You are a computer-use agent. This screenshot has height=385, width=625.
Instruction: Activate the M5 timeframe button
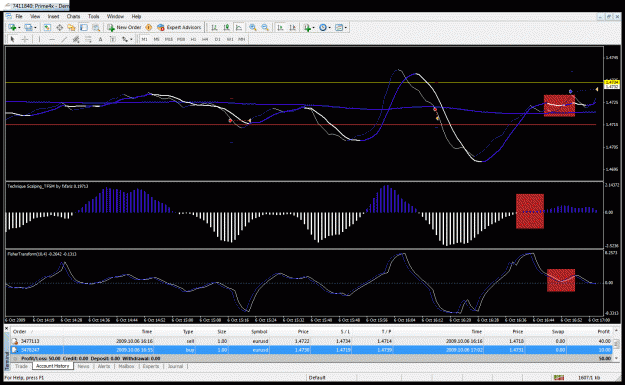tap(156, 39)
